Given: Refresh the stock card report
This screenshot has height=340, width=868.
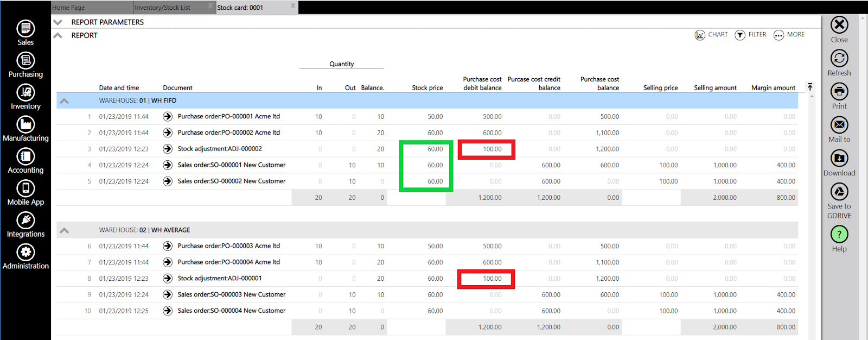Looking at the screenshot, I should click(x=839, y=62).
